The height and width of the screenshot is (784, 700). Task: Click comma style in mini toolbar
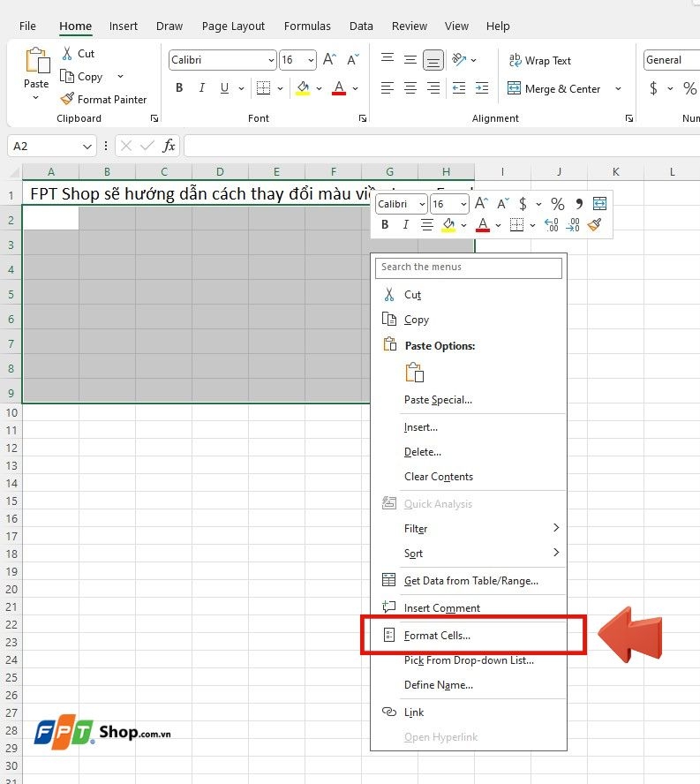pos(579,203)
